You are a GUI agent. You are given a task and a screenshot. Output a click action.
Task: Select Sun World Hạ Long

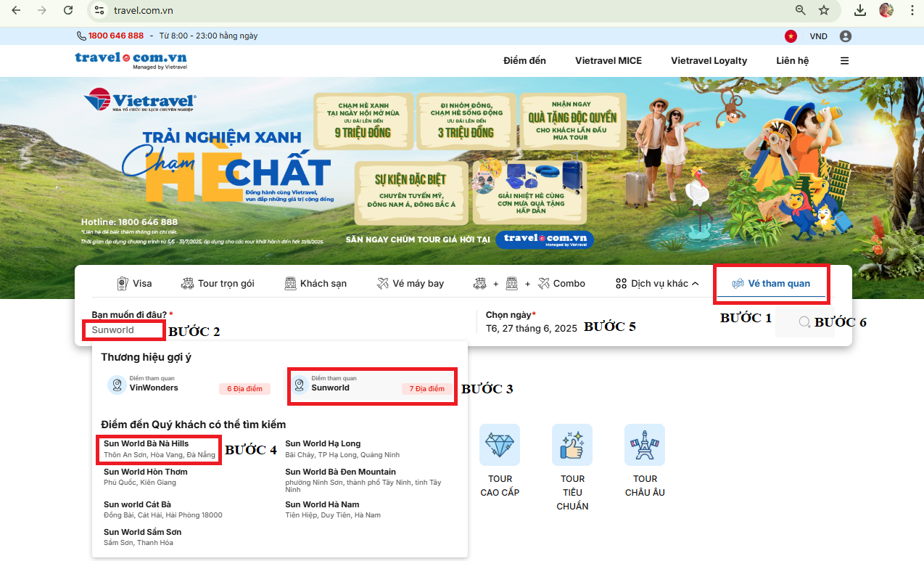click(x=342, y=449)
